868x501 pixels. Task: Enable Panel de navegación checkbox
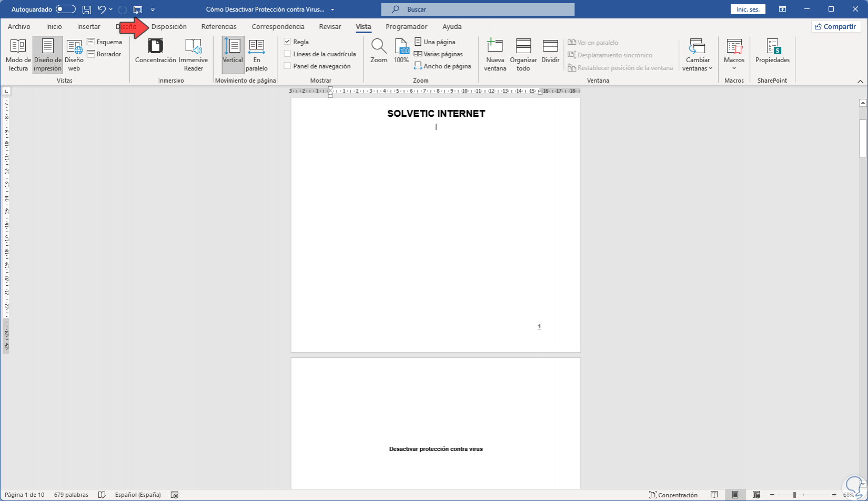tap(287, 66)
